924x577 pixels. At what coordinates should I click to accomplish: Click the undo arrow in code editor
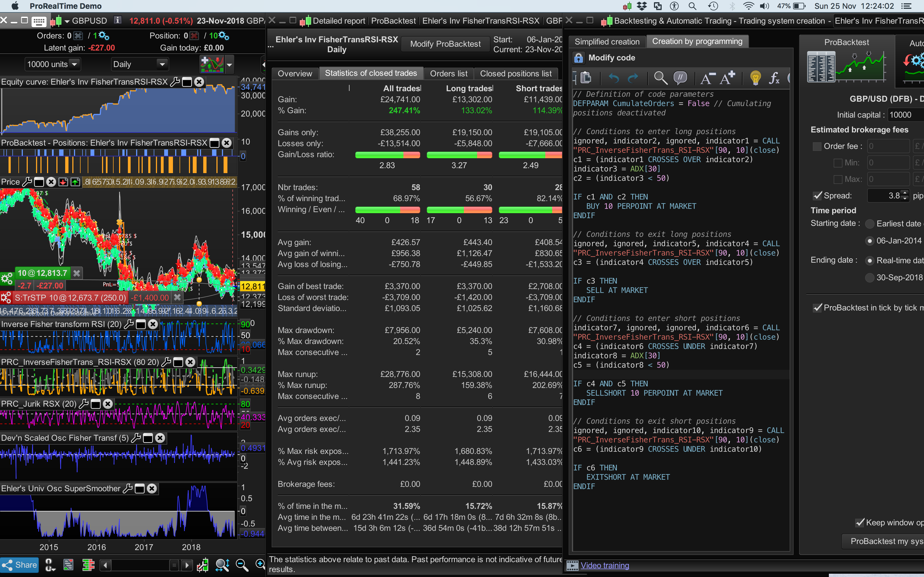[613, 78]
